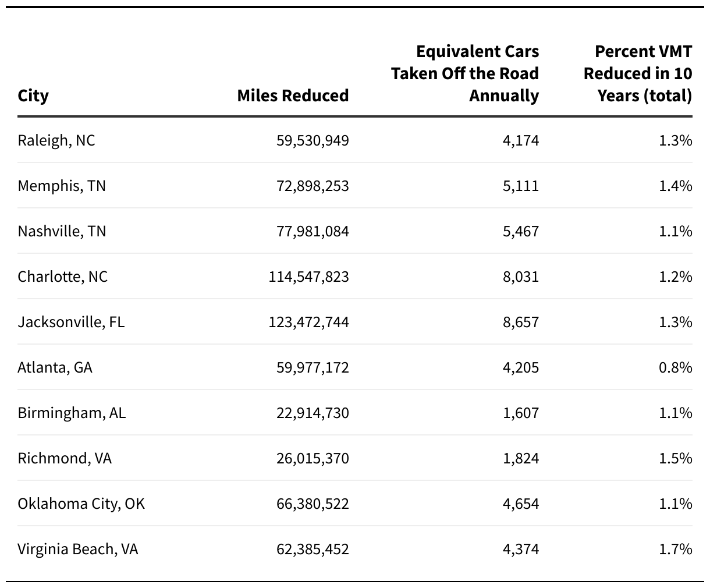This screenshot has width=710, height=588.
Task: Click the Miles Reduced column header
Action: pos(293,95)
